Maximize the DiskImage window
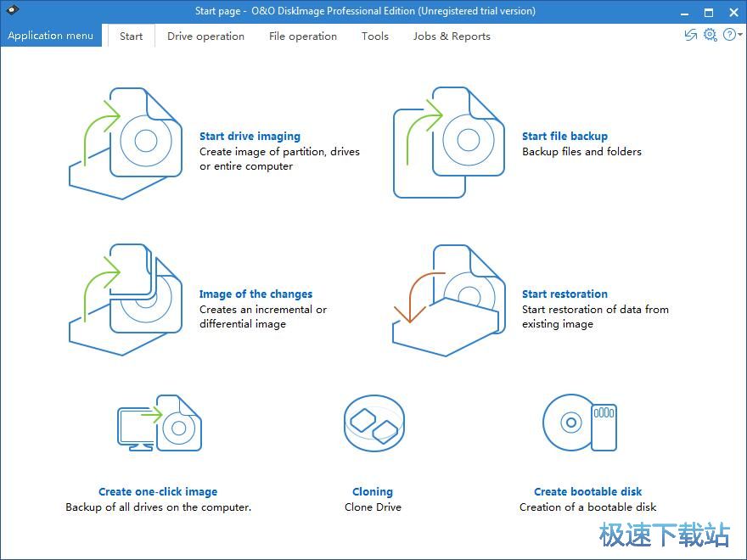The height and width of the screenshot is (560, 747). pyautogui.click(x=709, y=13)
